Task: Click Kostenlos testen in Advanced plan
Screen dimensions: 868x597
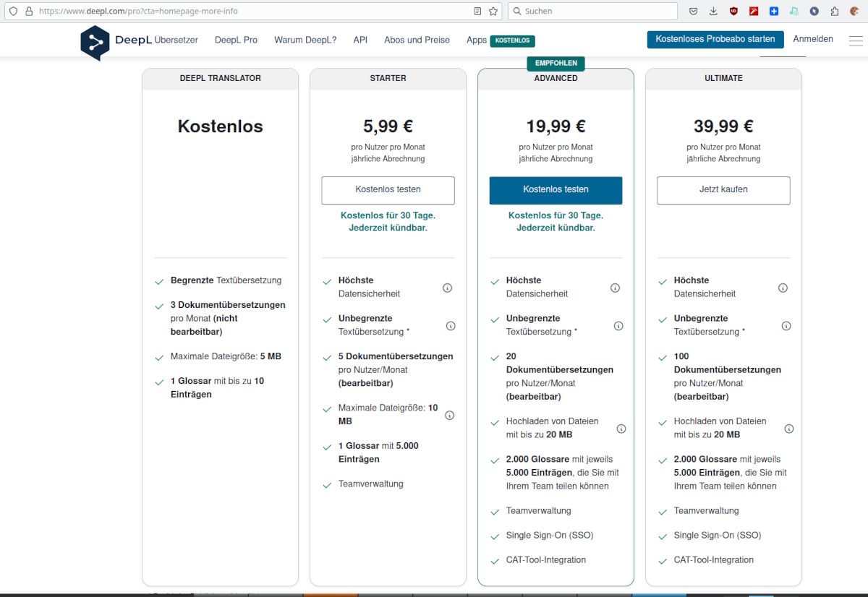Action: [x=556, y=190]
